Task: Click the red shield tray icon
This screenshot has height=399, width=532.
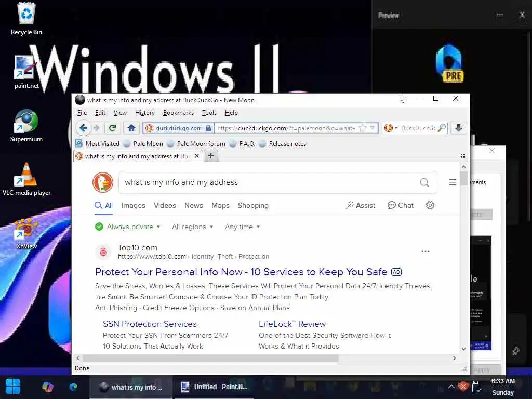Action: (x=463, y=387)
